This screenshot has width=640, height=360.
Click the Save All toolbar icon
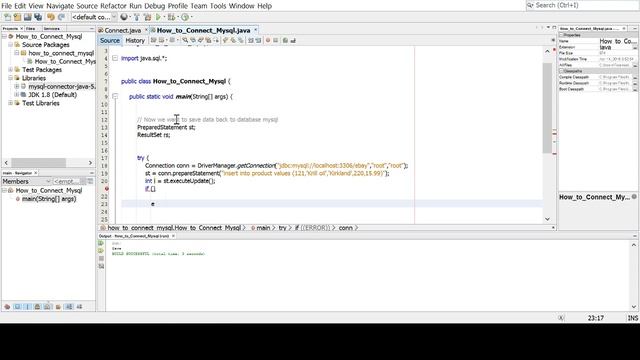(38, 17)
